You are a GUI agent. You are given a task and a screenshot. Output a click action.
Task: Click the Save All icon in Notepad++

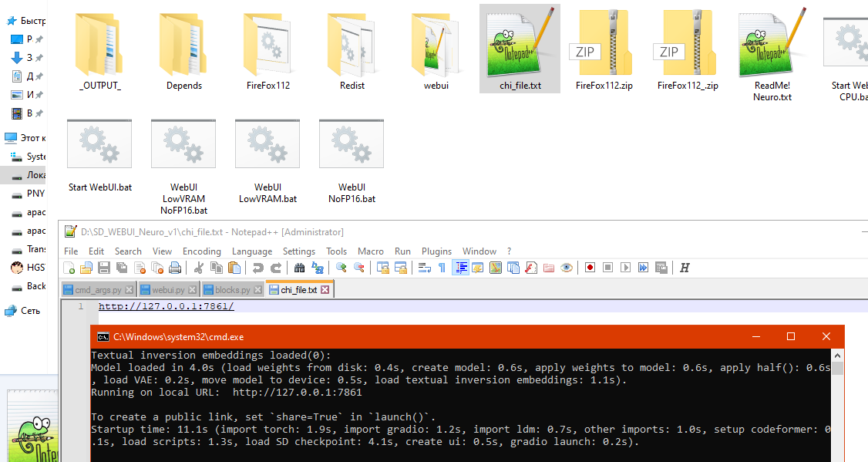tap(122, 268)
